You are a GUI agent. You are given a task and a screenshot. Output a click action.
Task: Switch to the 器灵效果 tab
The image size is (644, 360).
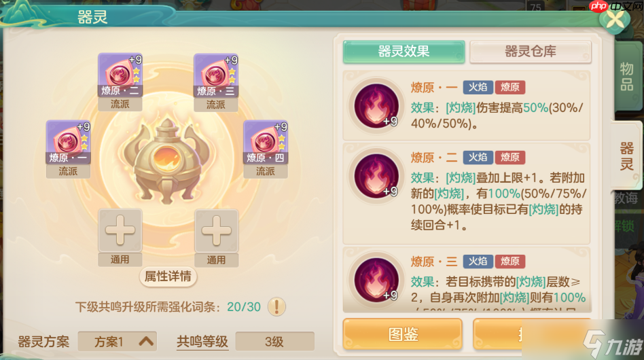[x=404, y=52]
